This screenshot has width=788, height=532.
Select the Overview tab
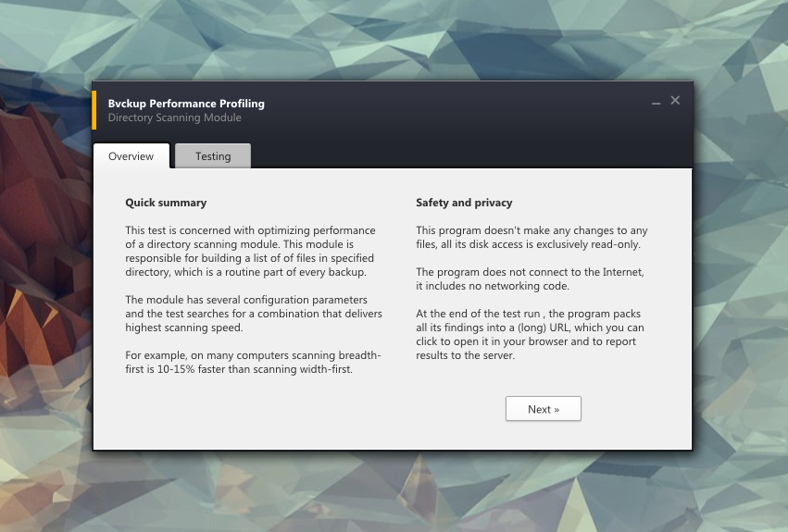point(131,155)
